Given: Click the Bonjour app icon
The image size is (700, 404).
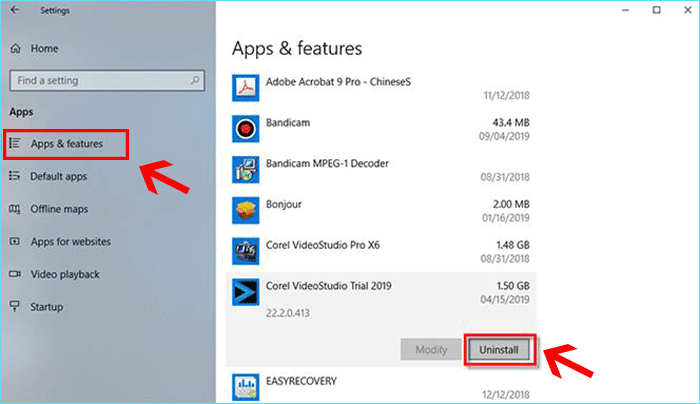Looking at the screenshot, I should (246, 210).
